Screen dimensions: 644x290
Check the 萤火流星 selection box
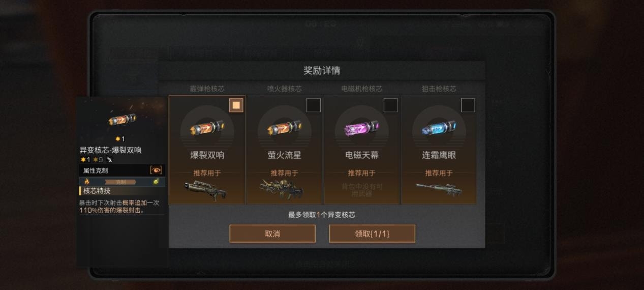coord(314,105)
